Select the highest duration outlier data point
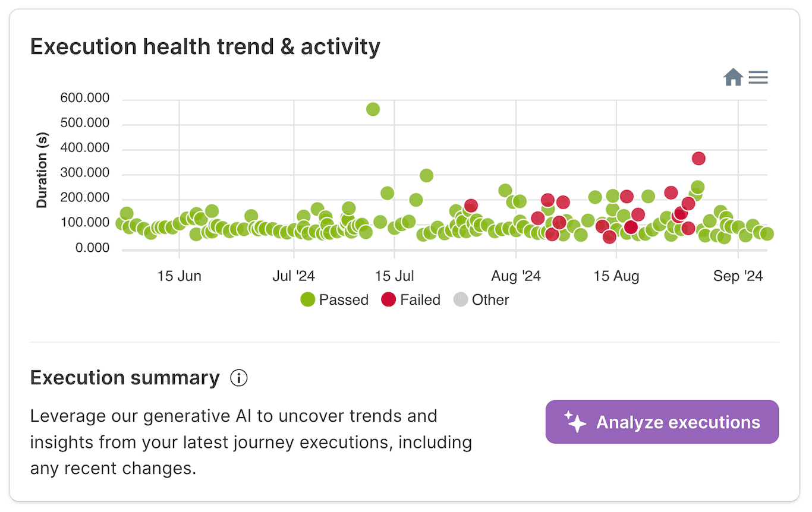Screen dimensions: 812x512 point(373,109)
